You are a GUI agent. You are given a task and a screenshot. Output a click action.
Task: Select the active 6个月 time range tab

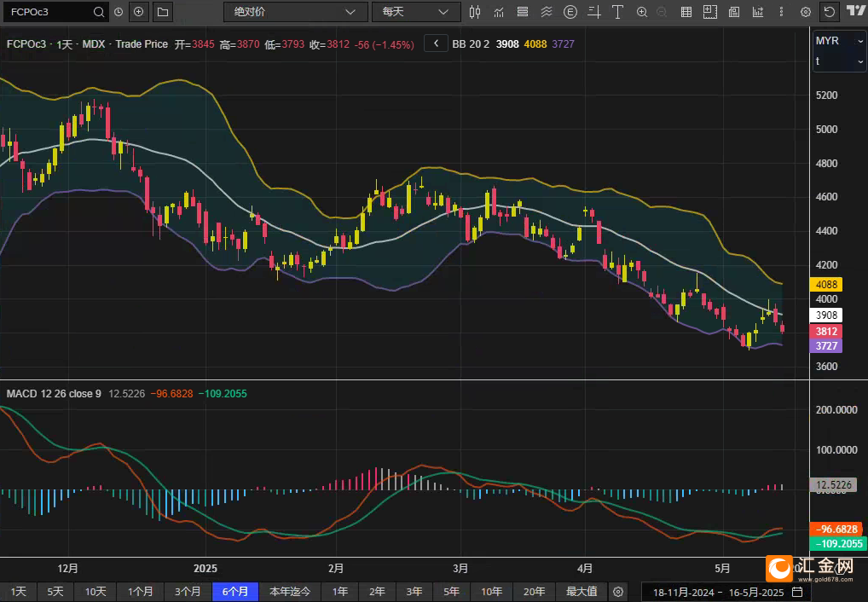[235, 592]
